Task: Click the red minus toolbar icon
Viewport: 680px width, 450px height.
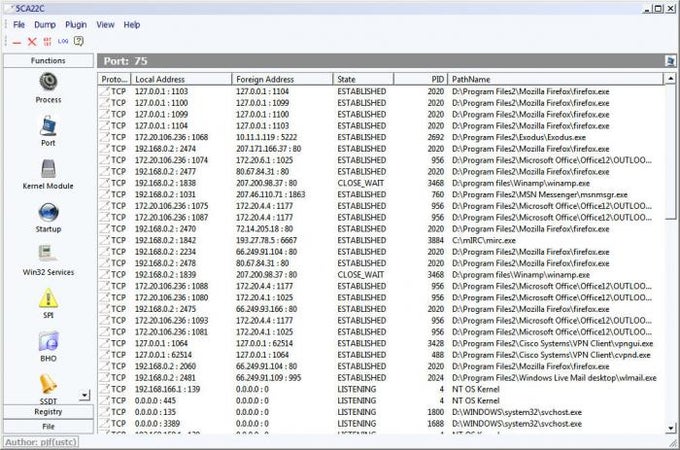Action: pyautogui.click(x=17, y=42)
